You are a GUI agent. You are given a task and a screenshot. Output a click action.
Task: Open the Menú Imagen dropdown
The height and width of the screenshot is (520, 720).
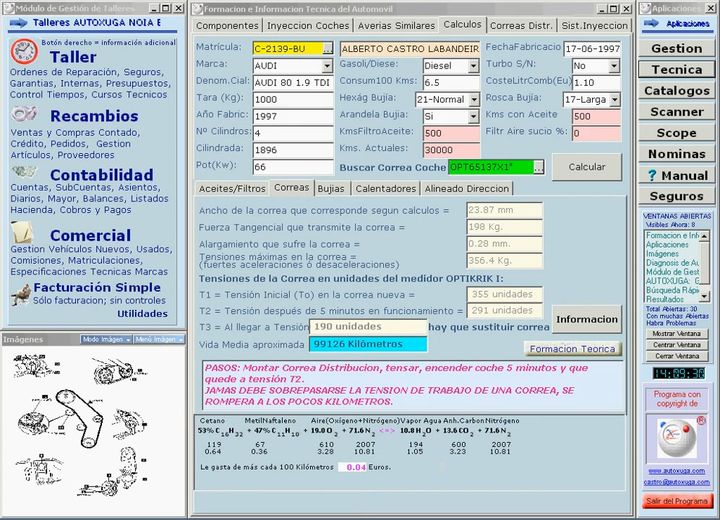pyautogui.click(x=159, y=339)
